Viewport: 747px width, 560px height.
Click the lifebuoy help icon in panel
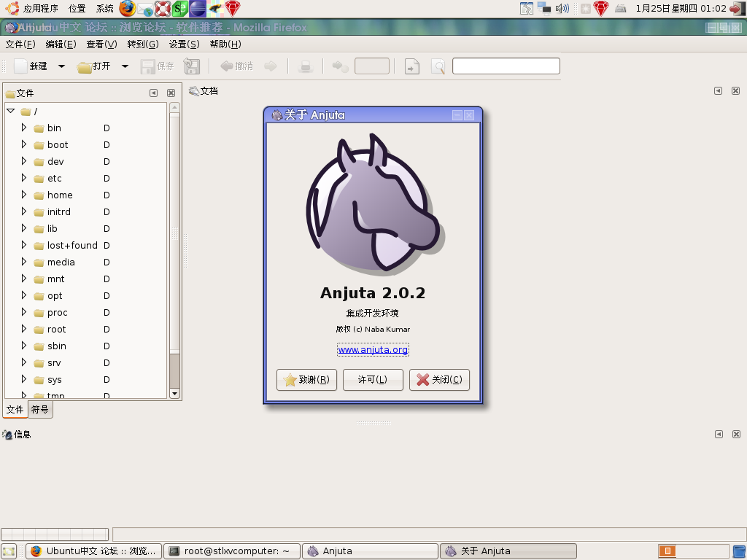point(163,8)
